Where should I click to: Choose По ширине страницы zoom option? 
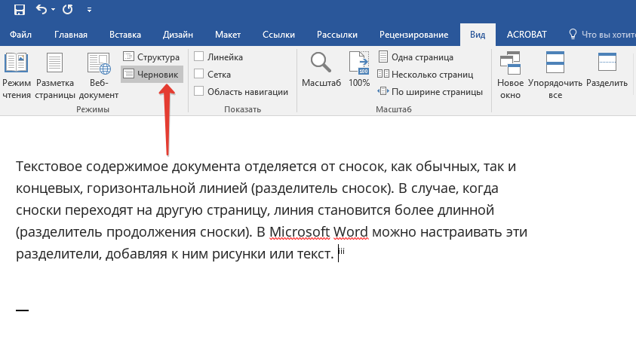click(430, 92)
